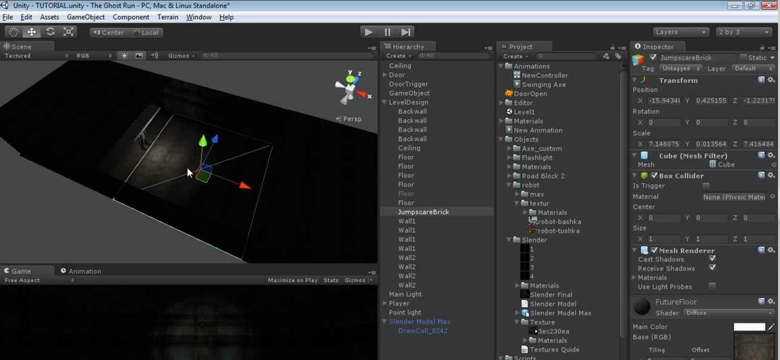Toggle scene skybox overlay icon

tap(139, 56)
